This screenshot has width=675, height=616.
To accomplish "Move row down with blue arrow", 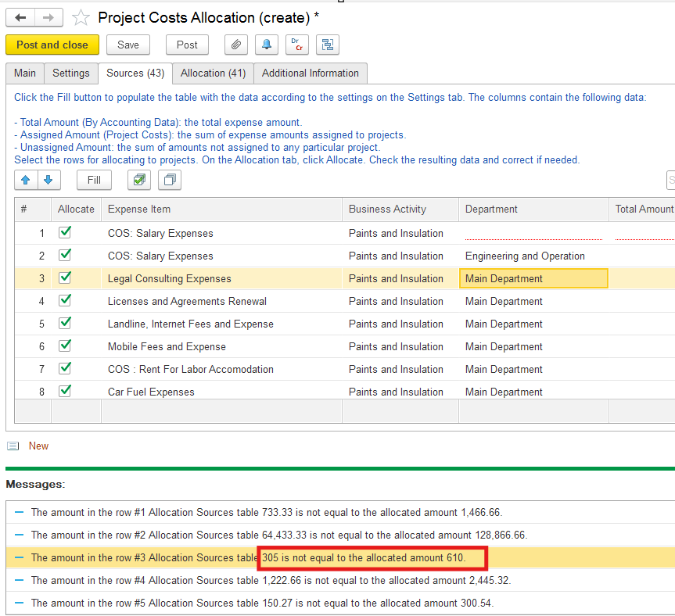I will [48, 180].
